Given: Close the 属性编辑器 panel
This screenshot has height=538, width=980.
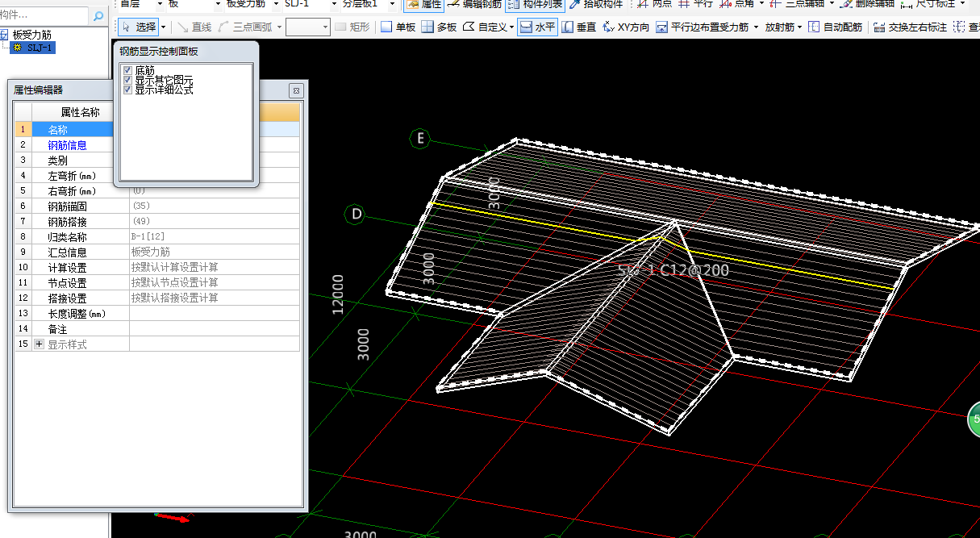Looking at the screenshot, I should tap(295, 90).
